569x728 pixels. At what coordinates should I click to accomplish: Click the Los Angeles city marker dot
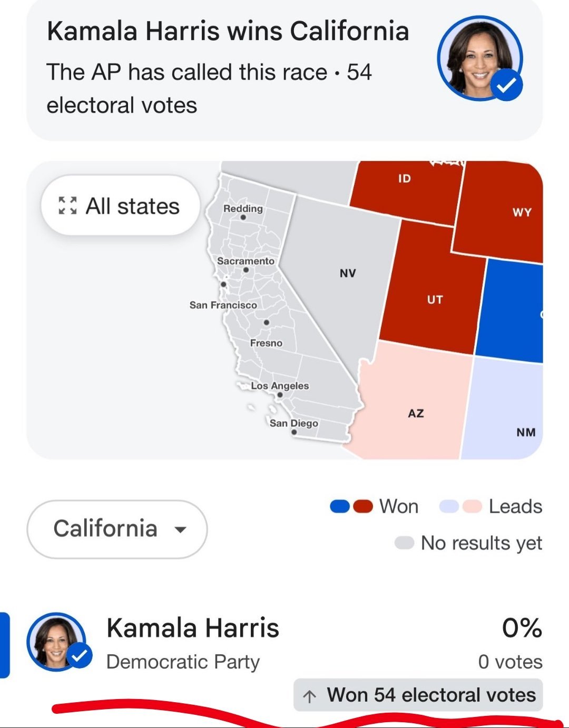coord(280,395)
